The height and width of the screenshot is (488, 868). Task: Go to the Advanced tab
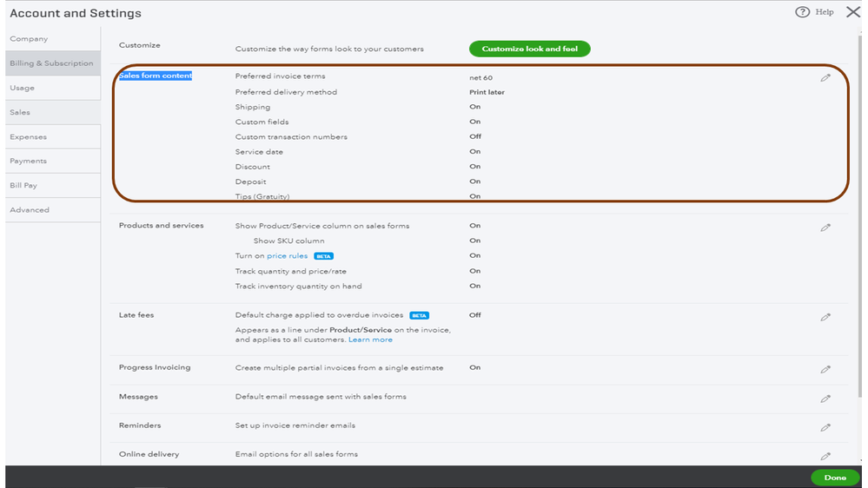coord(53,209)
